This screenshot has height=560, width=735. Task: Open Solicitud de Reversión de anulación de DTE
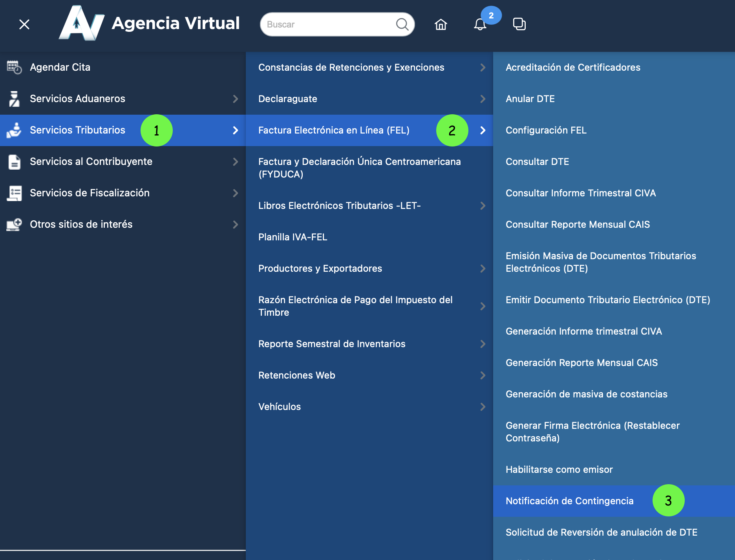click(x=614, y=532)
